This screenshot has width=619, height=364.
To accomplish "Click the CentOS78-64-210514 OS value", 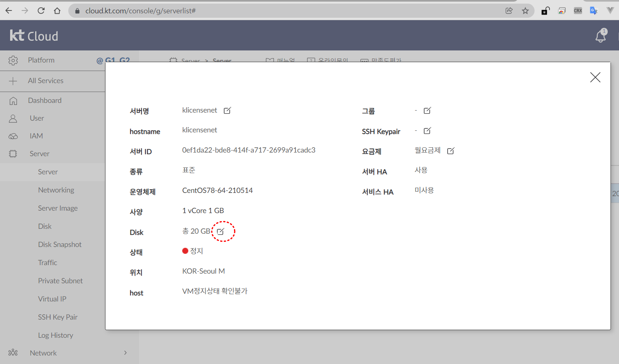I will pyautogui.click(x=217, y=190).
